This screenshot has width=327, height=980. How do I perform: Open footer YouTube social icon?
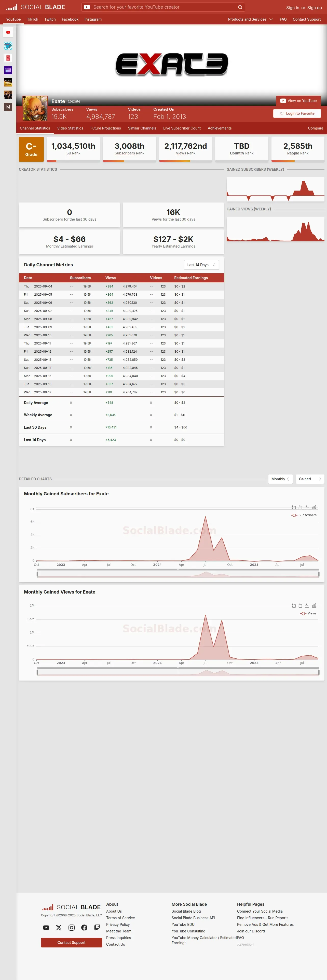[x=46, y=928]
